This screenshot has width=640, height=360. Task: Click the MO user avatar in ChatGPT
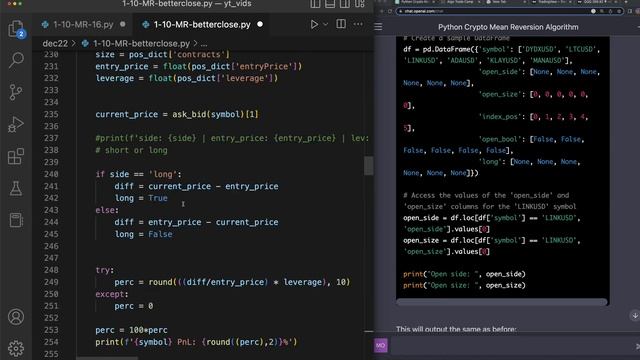pyautogui.click(x=380, y=345)
